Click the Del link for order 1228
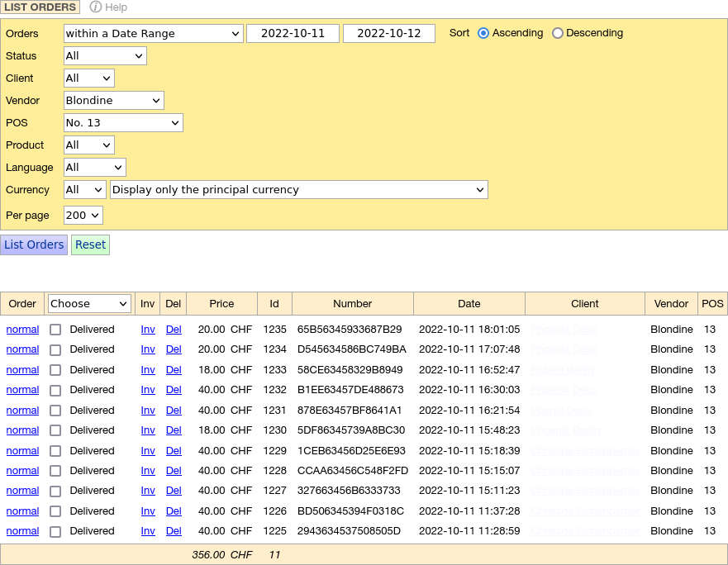 pos(174,471)
